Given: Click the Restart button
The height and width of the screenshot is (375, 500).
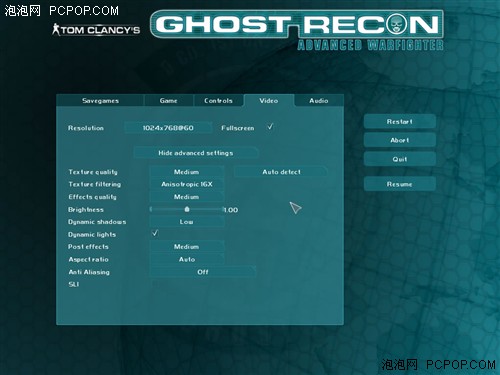Looking at the screenshot, I should point(400,122).
